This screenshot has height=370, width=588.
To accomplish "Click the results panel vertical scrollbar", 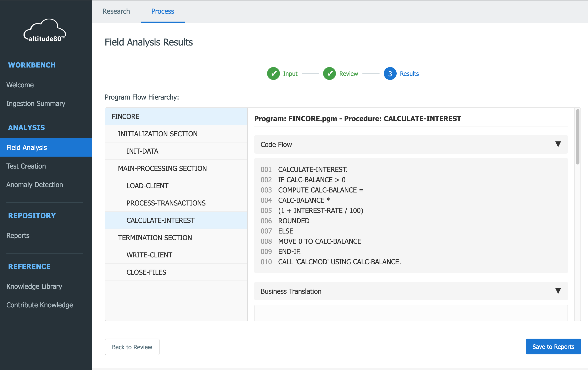I will coord(578,137).
